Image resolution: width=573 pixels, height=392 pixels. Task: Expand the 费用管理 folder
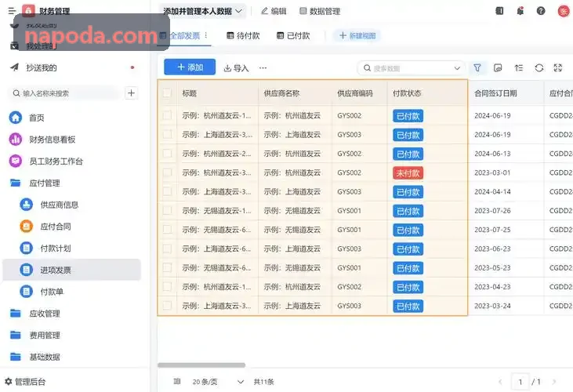coord(16,335)
